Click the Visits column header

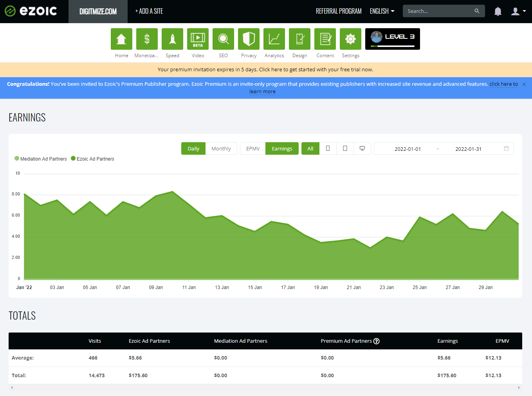pos(95,341)
